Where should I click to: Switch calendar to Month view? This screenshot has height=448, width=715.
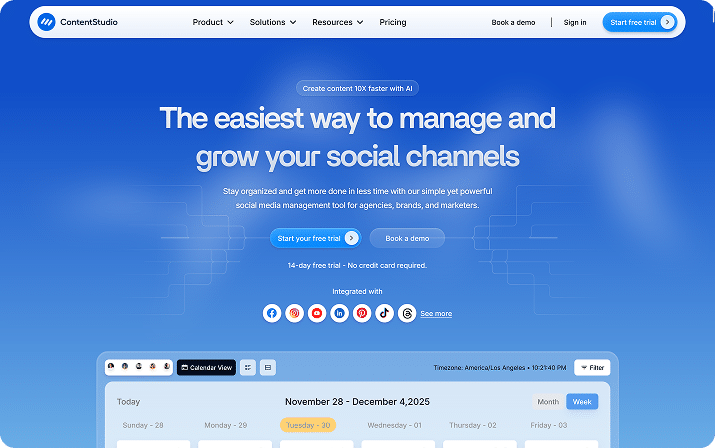[x=548, y=401]
